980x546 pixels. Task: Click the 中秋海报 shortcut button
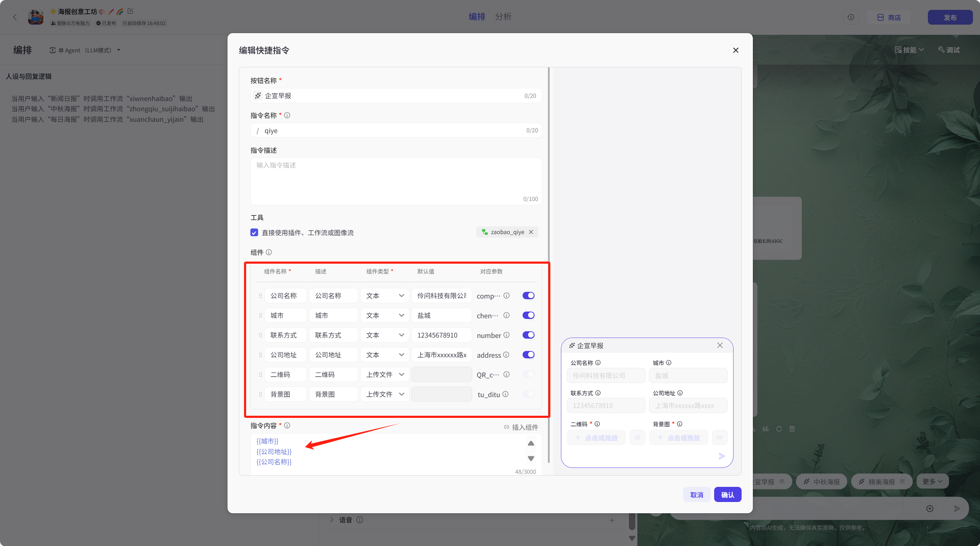tap(821, 481)
